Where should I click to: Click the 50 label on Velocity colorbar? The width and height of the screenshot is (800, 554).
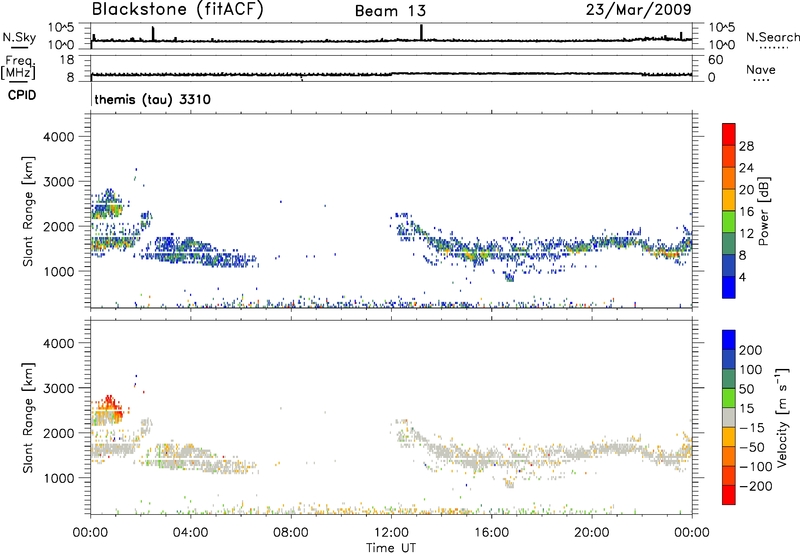746,389
